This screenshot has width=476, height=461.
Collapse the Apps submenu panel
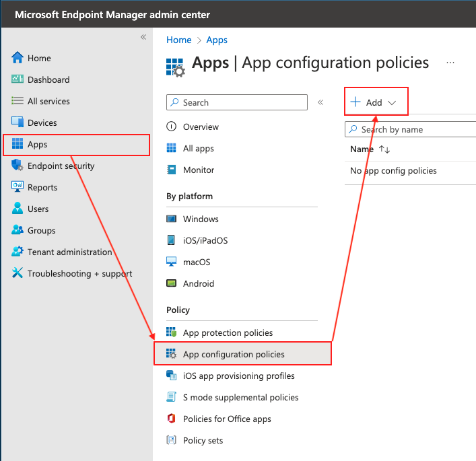tap(320, 102)
